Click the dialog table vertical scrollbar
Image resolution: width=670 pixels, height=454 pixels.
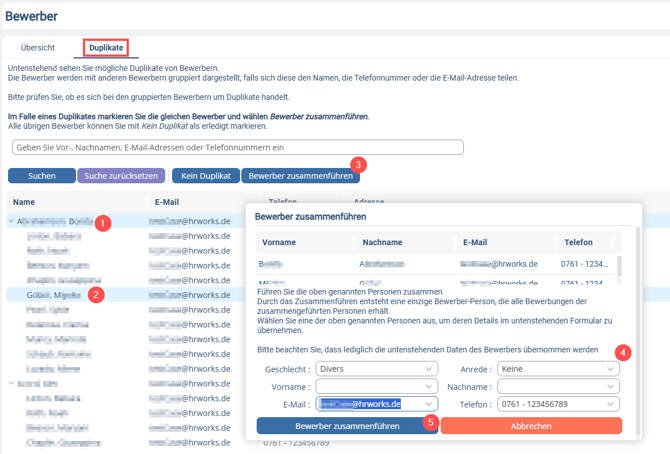619,266
